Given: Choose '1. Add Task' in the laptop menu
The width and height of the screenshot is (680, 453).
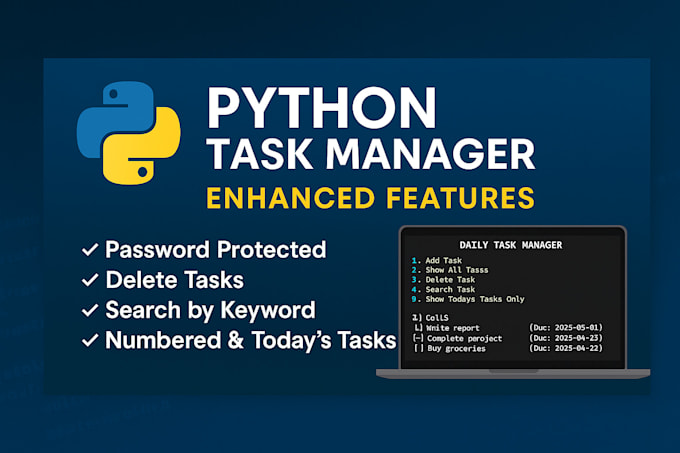Looking at the screenshot, I should pyautogui.click(x=437, y=261).
